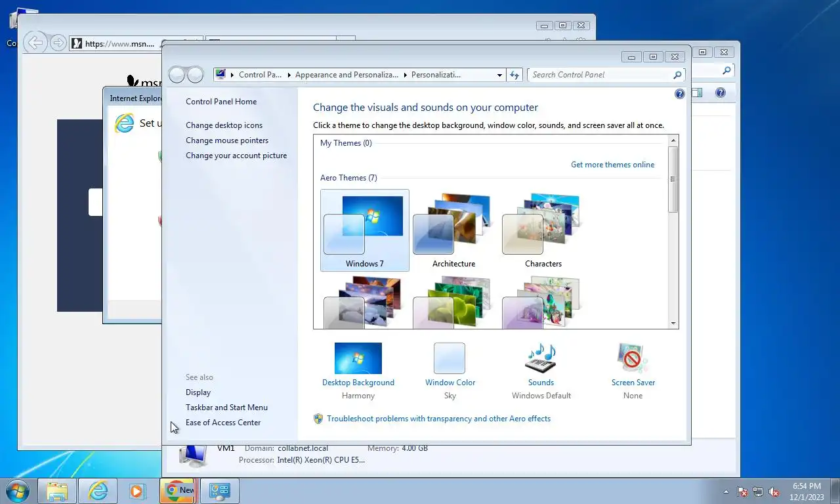Click the msn.com address field in Internet Explorer

(120, 44)
